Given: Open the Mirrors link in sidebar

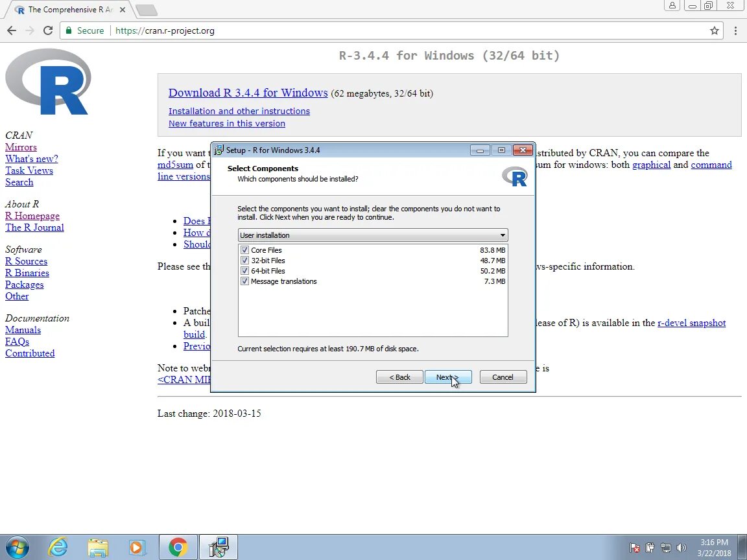Looking at the screenshot, I should [x=21, y=147].
